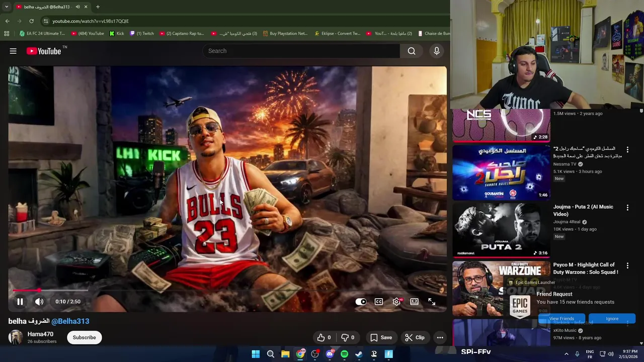The image size is (644, 362).
Task: Switch to theater mode
Action: click(x=414, y=302)
